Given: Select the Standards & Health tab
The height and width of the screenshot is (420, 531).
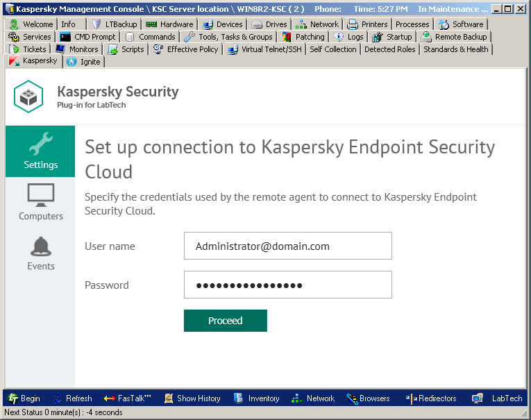Looking at the screenshot, I should [x=455, y=49].
